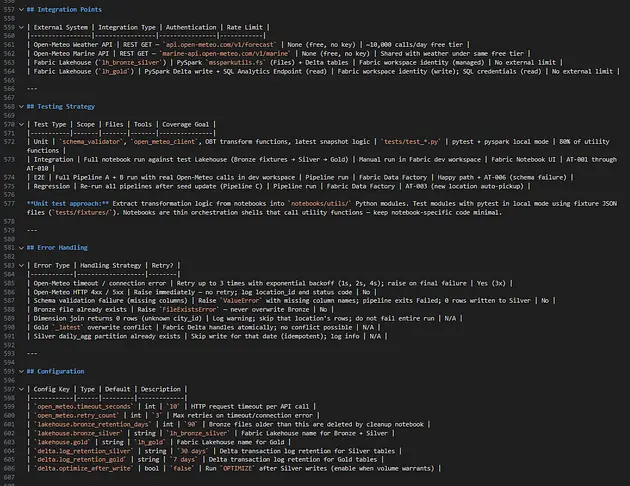This screenshot has height=486, width=630.
Task: Collapse the Testing Strategy section fold arrow
Action: (x=21, y=106)
